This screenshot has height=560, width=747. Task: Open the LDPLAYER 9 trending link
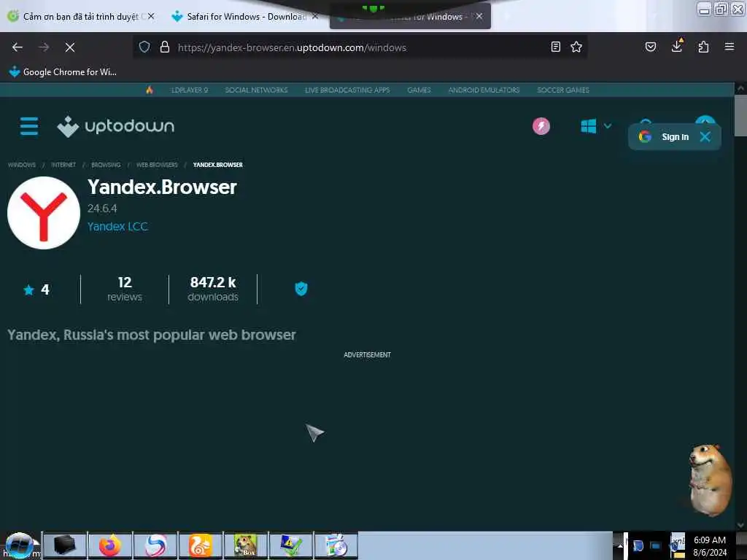(190, 90)
